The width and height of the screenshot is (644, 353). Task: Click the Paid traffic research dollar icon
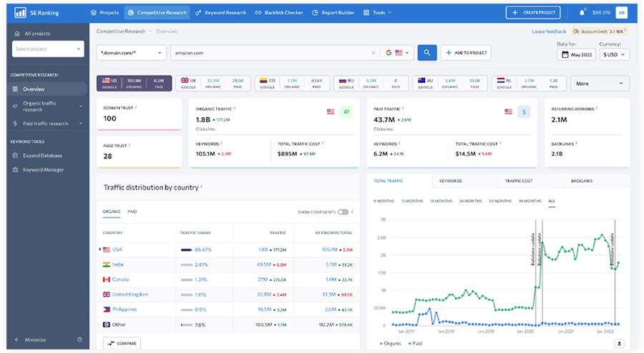pyautogui.click(x=15, y=124)
